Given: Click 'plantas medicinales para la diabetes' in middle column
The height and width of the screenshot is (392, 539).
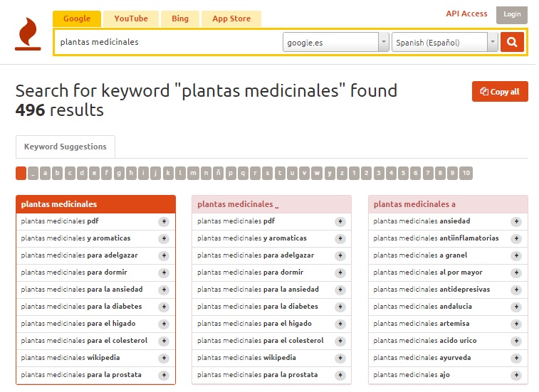Looking at the screenshot, I should click(259, 308).
